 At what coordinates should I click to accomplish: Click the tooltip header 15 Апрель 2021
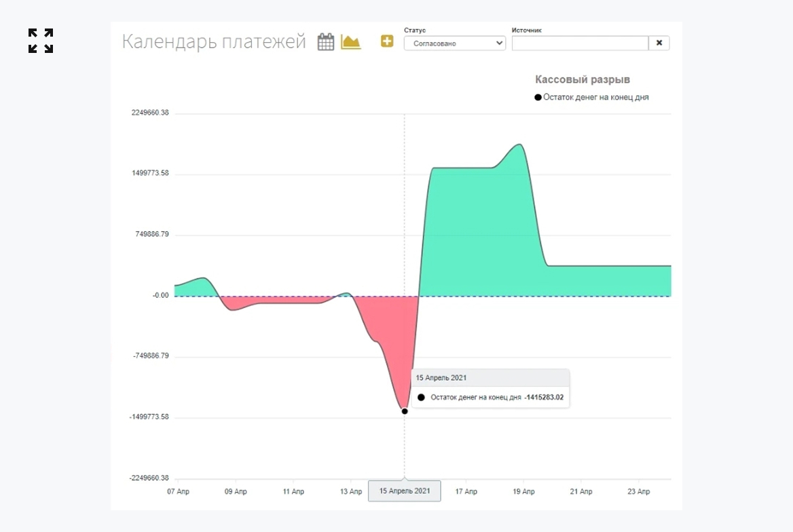(x=441, y=378)
